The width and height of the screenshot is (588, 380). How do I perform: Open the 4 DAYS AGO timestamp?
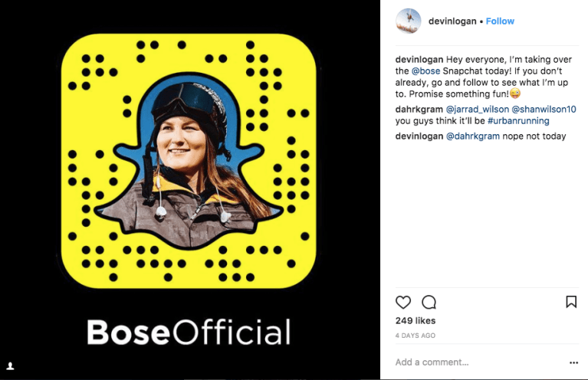(x=415, y=336)
